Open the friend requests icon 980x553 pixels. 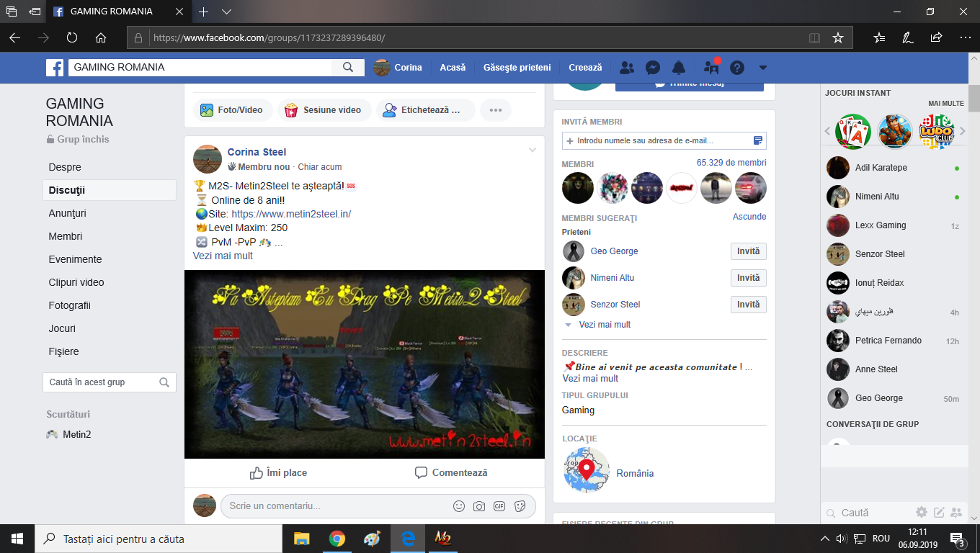627,68
